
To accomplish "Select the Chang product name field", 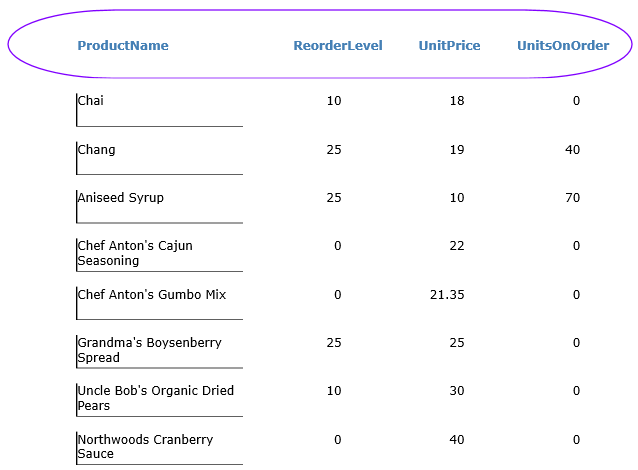I will (x=159, y=157).
